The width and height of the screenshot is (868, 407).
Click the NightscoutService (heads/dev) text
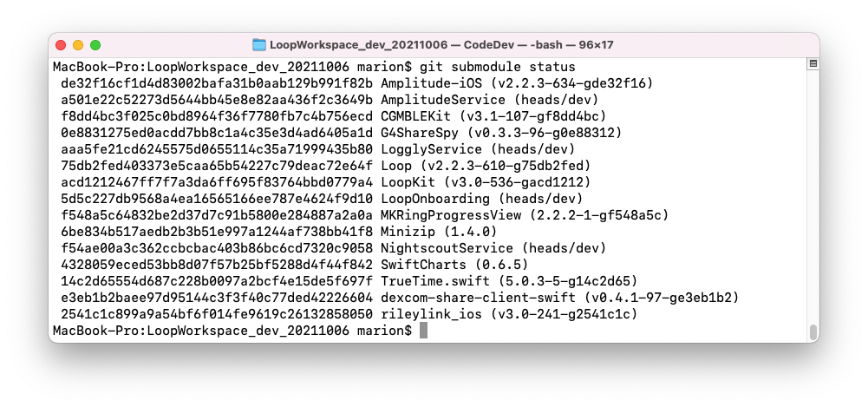coord(493,248)
